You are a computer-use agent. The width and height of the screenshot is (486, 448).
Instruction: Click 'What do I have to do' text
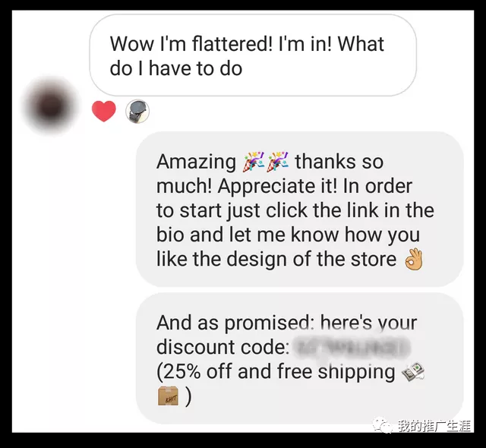point(247,55)
